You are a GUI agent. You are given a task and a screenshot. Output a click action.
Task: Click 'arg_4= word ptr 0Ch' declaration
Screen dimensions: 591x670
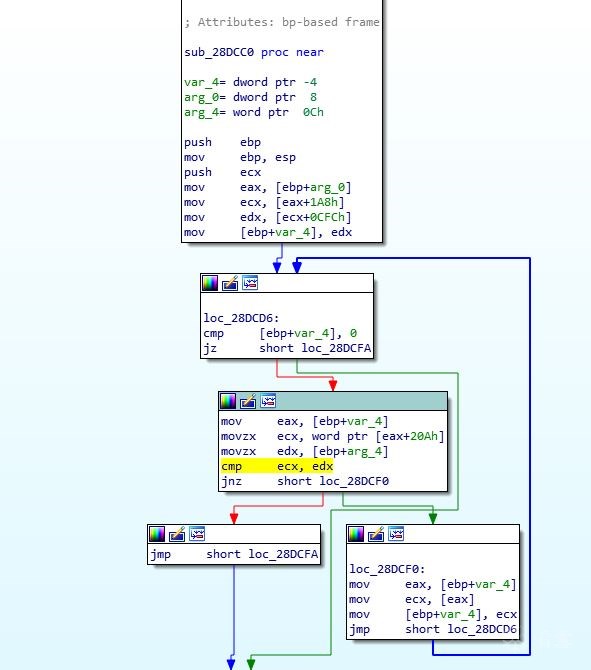pos(254,112)
